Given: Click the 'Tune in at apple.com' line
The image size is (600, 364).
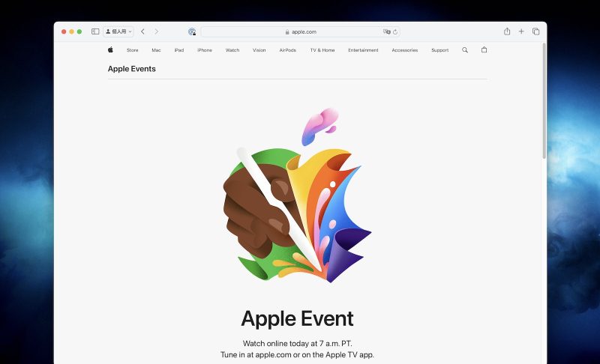Looking at the screenshot, I should (297, 355).
